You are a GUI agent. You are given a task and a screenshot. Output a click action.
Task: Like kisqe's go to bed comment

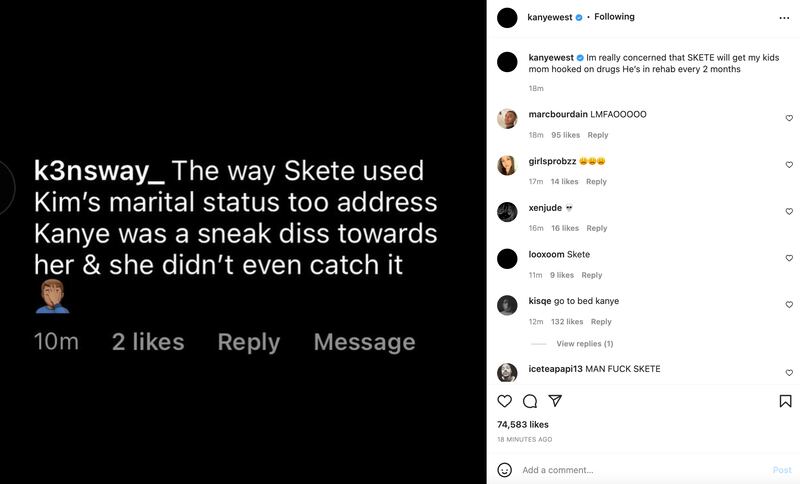click(x=789, y=305)
